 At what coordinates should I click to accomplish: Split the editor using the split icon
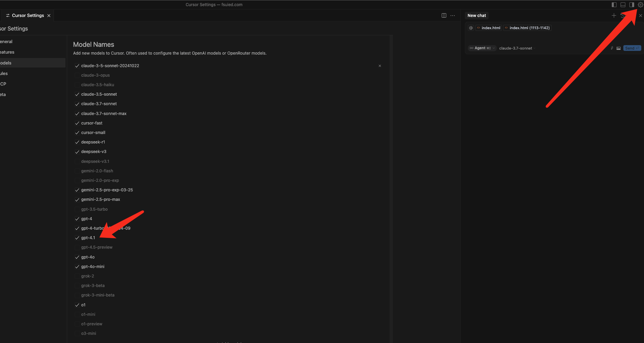pos(444,16)
